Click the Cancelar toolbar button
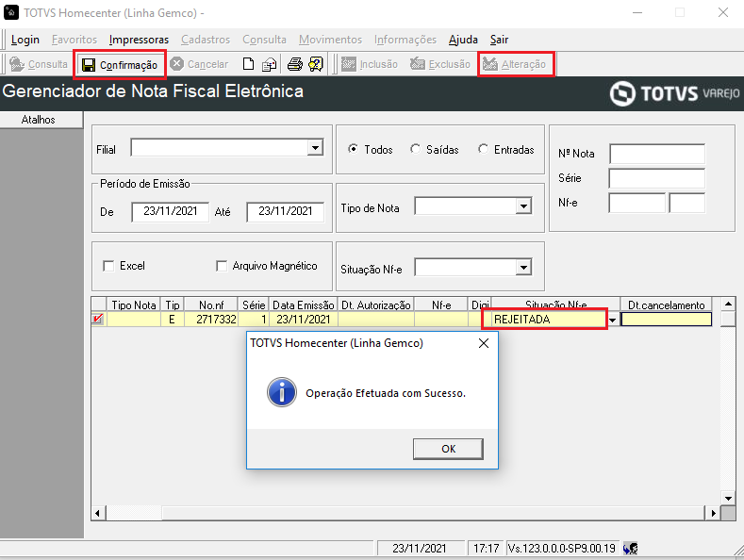 click(x=199, y=64)
